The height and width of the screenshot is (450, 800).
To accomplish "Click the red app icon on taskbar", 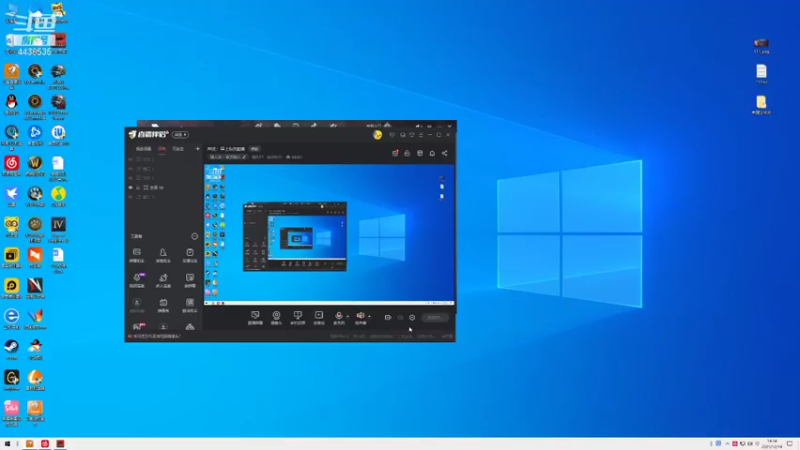I will point(45,444).
